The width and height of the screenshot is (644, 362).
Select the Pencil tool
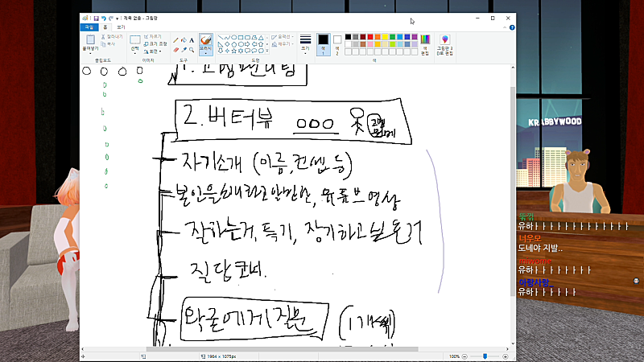tap(175, 41)
